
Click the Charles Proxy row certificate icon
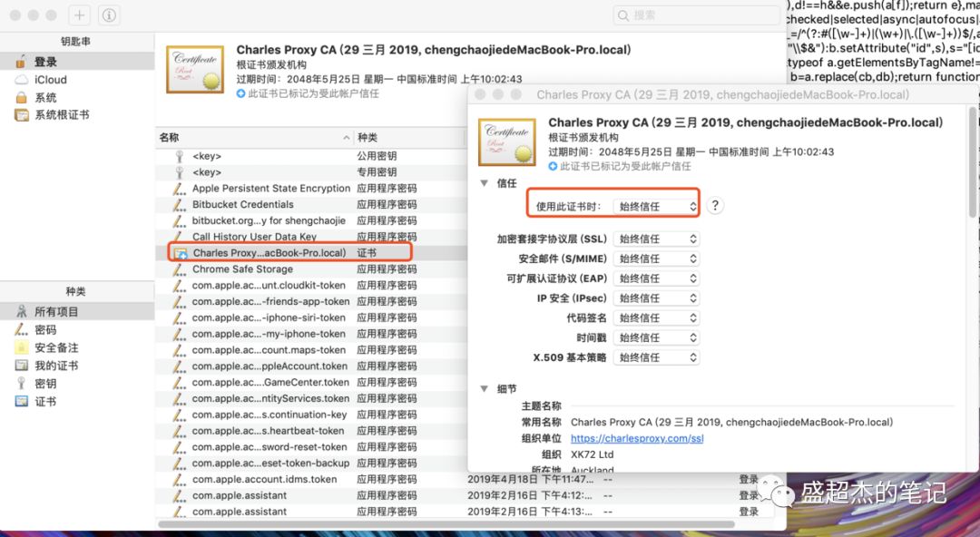coord(181,253)
